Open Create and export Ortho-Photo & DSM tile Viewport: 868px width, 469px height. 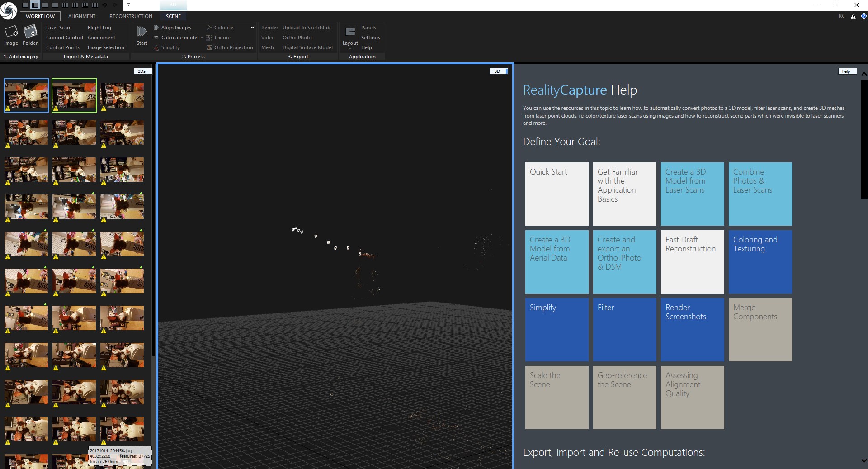point(625,262)
